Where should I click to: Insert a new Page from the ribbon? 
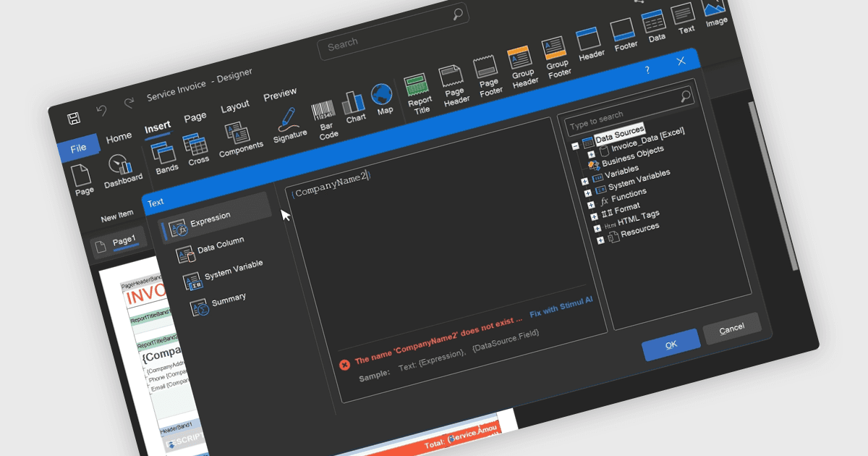coord(83,180)
